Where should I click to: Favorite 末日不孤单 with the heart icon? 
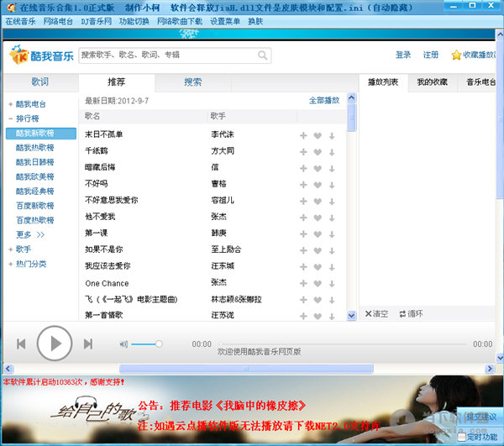(x=318, y=135)
